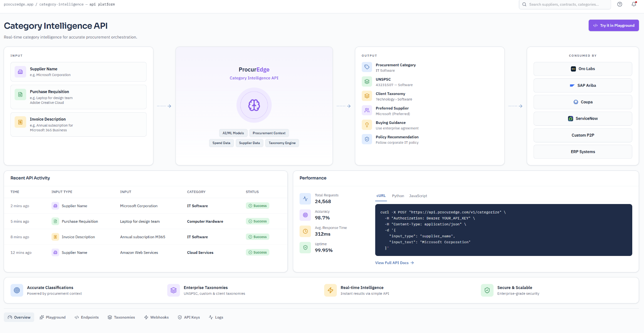This screenshot has width=644, height=333.
Task: Click the Computer Hardware category cell
Action: tap(205, 221)
